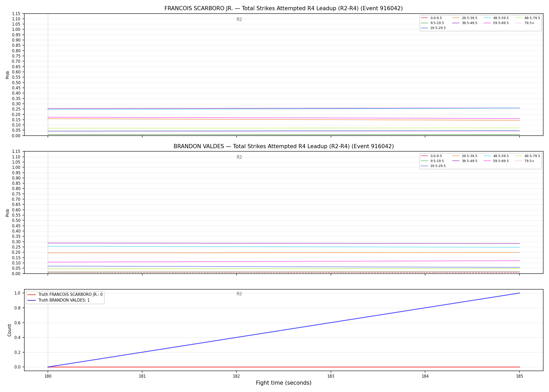Click the '0.8' tick on Count axis
The image size is (549, 392).
coord(17,308)
